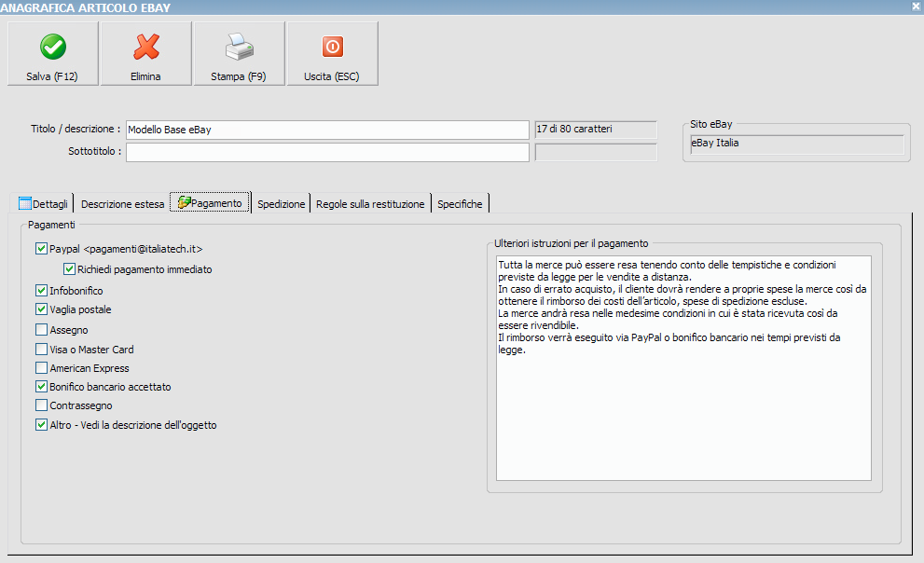Screen dimensions: 924x563
Task: Click the Sottotitolo character counter box
Action: 596,152
